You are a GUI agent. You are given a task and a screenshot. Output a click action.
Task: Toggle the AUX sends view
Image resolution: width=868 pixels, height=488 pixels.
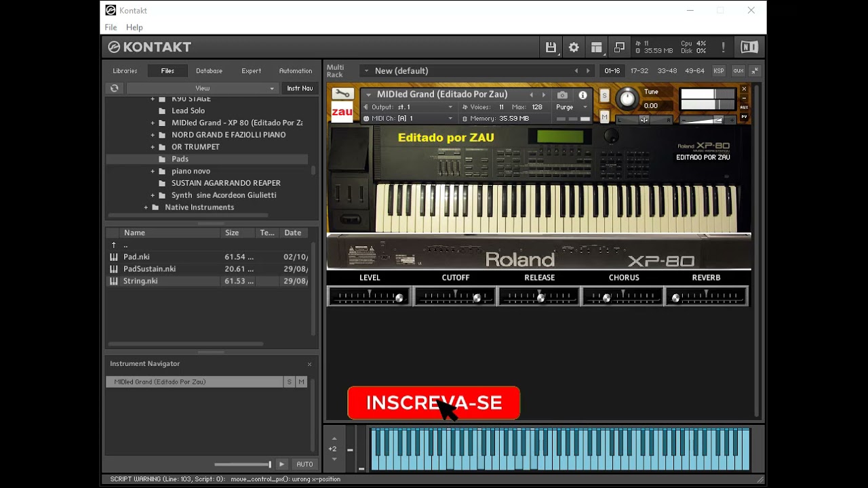[744, 107]
